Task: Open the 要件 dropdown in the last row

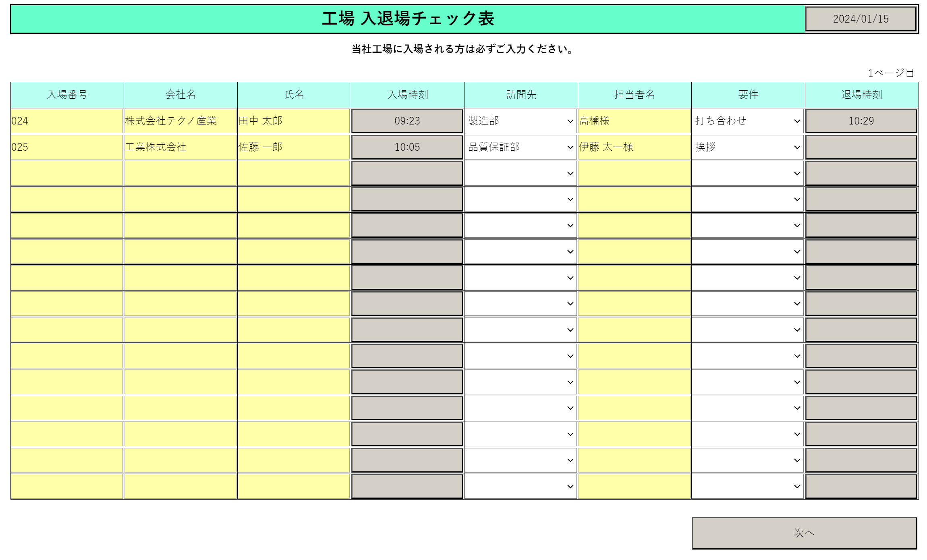Action: coord(748,486)
